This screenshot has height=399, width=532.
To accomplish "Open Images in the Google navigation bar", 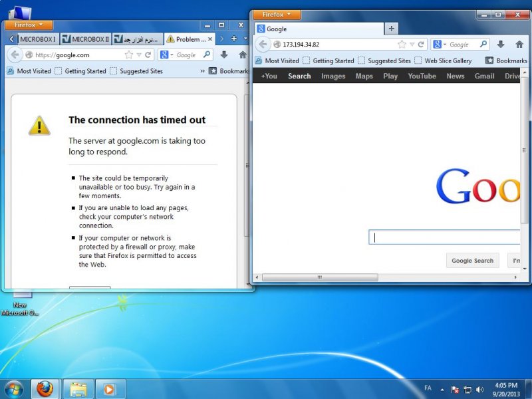I will (x=333, y=76).
